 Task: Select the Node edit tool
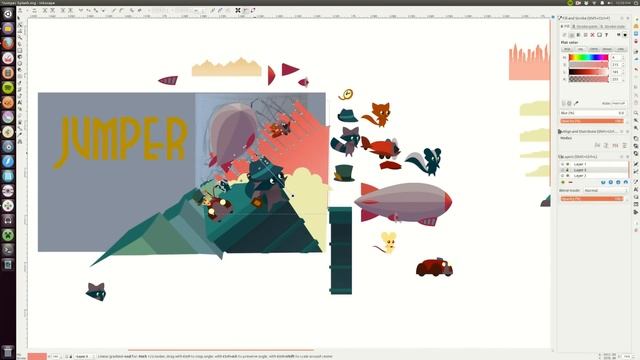point(20,24)
